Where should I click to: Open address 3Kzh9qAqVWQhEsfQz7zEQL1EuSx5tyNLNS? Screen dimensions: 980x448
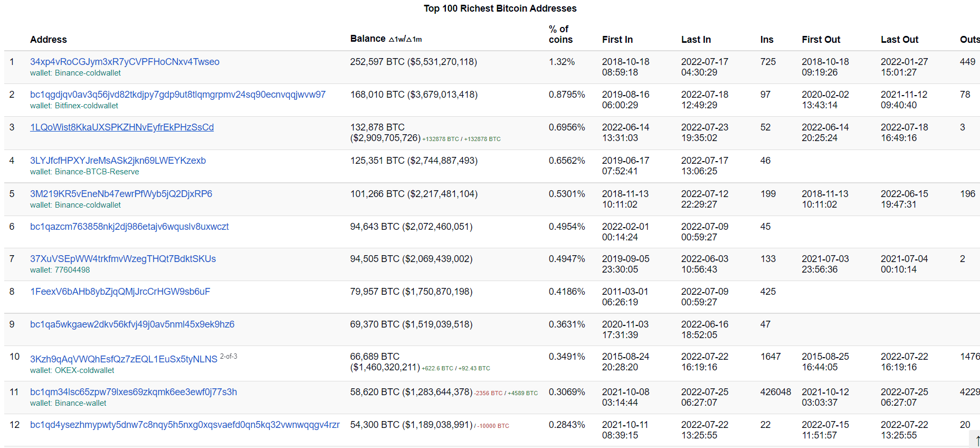pyautogui.click(x=123, y=359)
